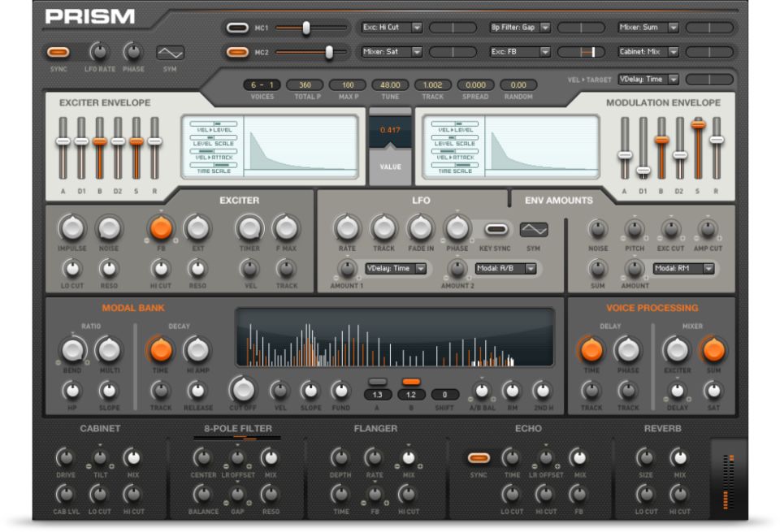
Task: Click the top-left SYM waveform shape icon
Action: (x=170, y=53)
